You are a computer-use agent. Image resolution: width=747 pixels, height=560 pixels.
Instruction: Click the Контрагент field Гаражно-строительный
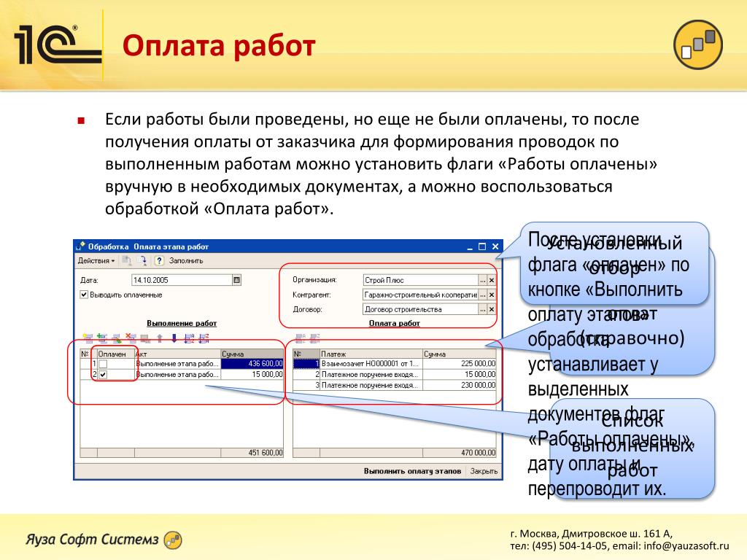pos(421,295)
